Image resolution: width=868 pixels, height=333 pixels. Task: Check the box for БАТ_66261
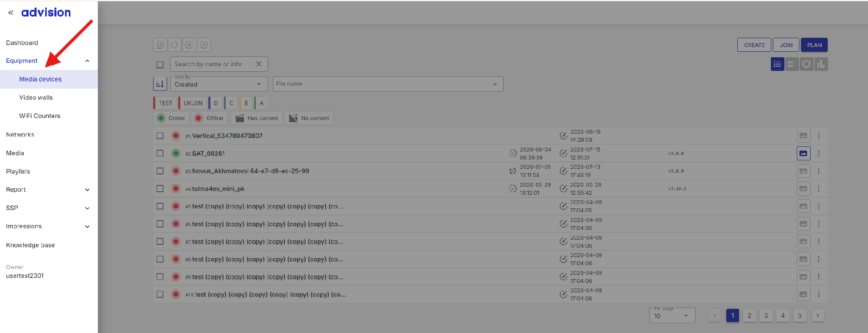pos(160,154)
